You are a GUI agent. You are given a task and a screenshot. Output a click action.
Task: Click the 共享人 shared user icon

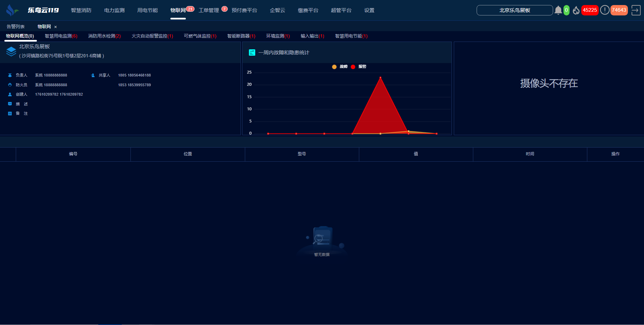[x=93, y=75]
